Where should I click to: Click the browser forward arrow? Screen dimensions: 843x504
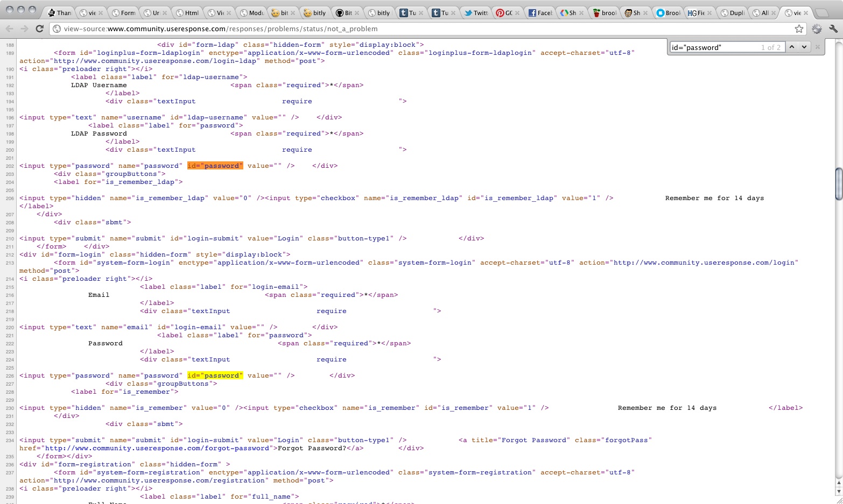coord(24,29)
